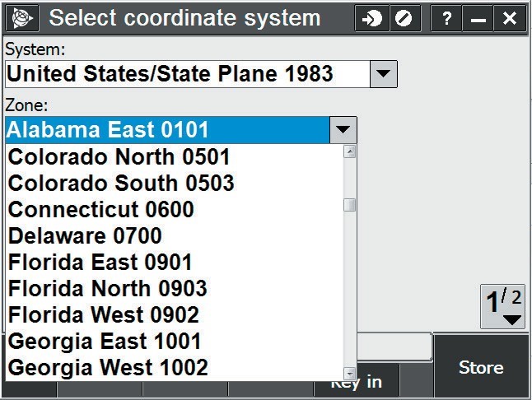532x400 pixels.
Task: Select Colorado North 0501 zone
Action: coord(119,156)
